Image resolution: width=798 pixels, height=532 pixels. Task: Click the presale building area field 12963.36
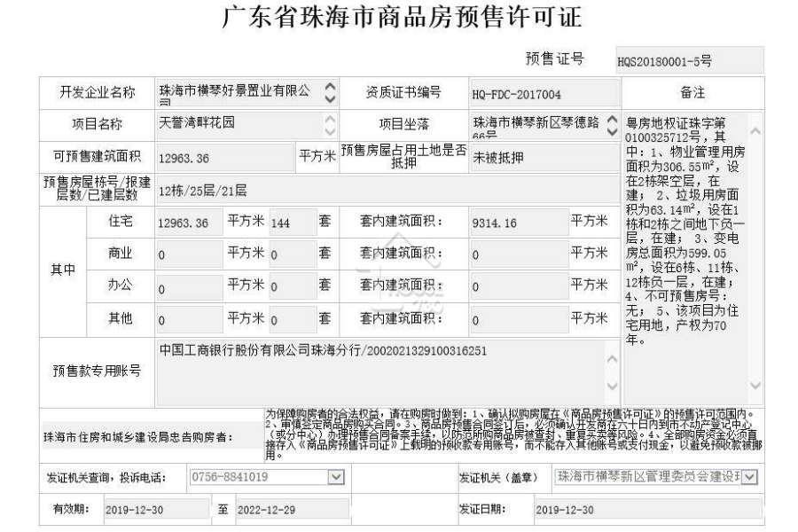click(x=225, y=157)
